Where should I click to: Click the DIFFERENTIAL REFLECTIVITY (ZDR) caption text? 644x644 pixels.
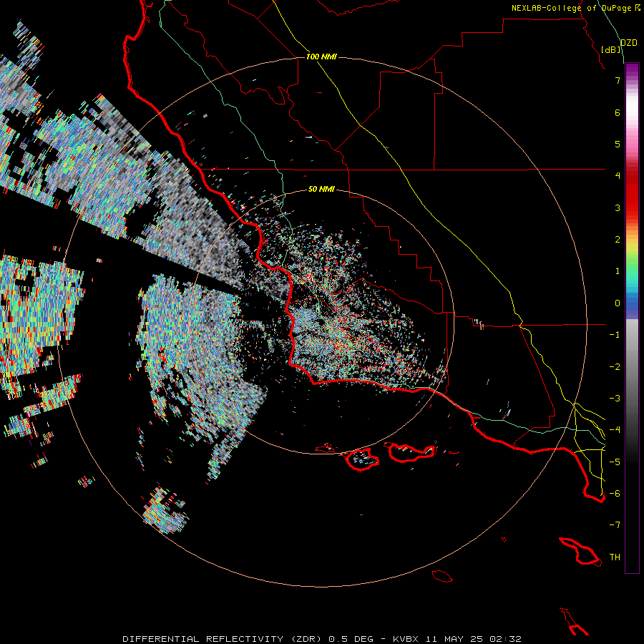pos(223,639)
